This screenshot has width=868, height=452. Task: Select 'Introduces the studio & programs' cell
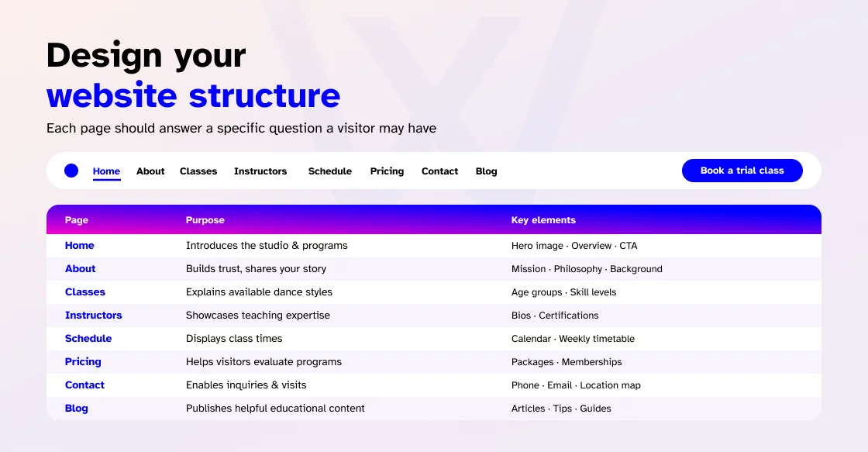pos(267,246)
